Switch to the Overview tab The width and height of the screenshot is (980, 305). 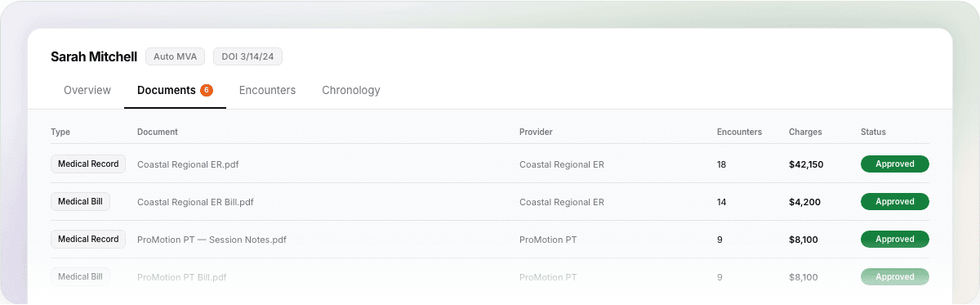tap(87, 90)
